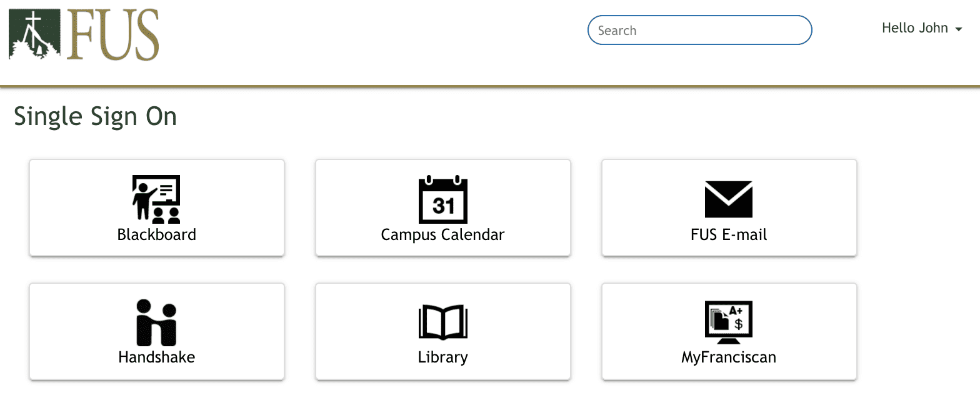Image resolution: width=980 pixels, height=410 pixels.
Task: Open the Handshake people icon
Action: (x=156, y=322)
